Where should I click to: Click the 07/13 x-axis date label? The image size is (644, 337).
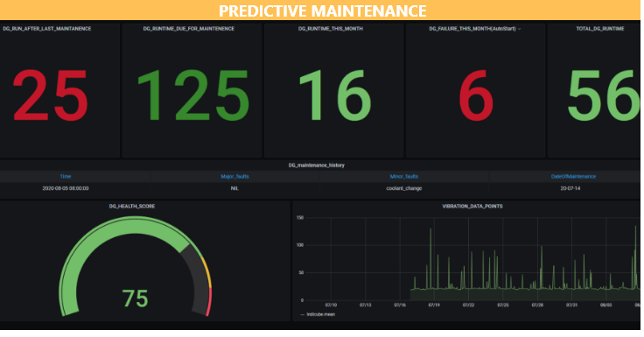[365, 305]
